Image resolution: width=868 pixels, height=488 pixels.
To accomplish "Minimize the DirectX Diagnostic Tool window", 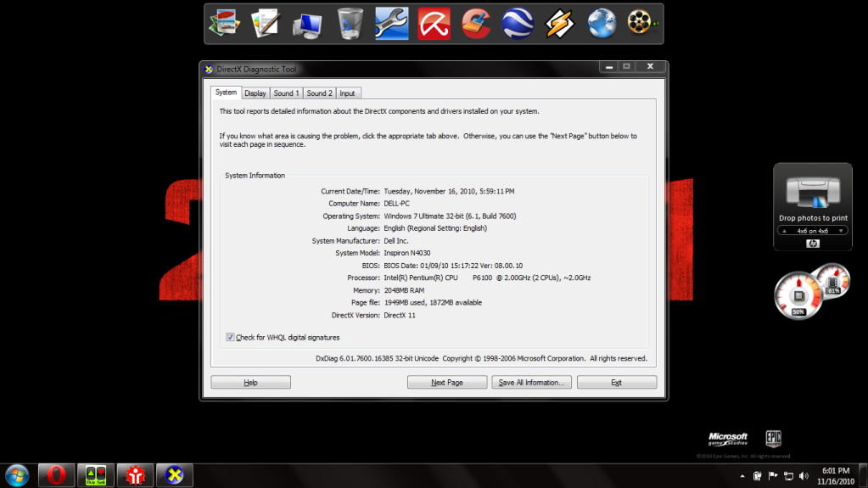I will pyautogui.click(x=609, y=66).
